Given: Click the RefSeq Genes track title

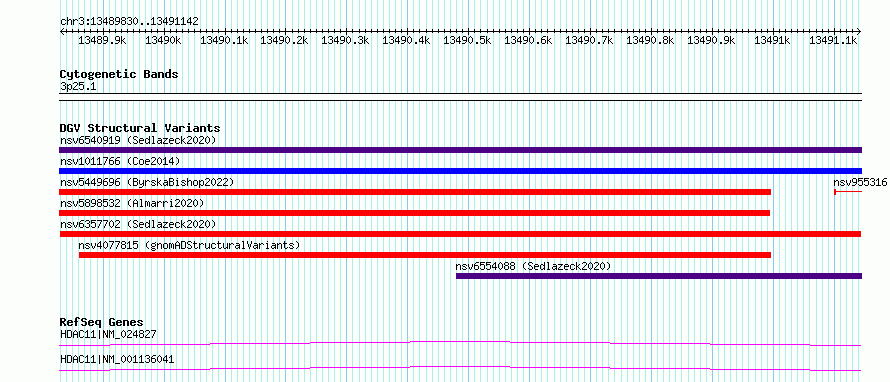Looking at the screenshot, I should point(101,322).
